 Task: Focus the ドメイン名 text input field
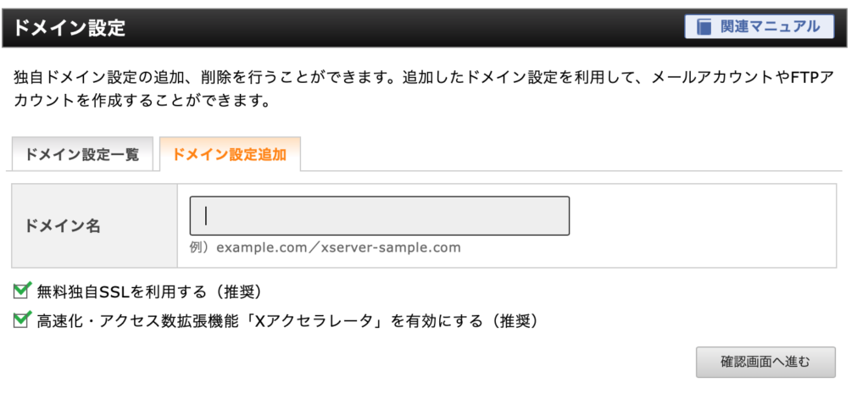(x=379, y=216)
